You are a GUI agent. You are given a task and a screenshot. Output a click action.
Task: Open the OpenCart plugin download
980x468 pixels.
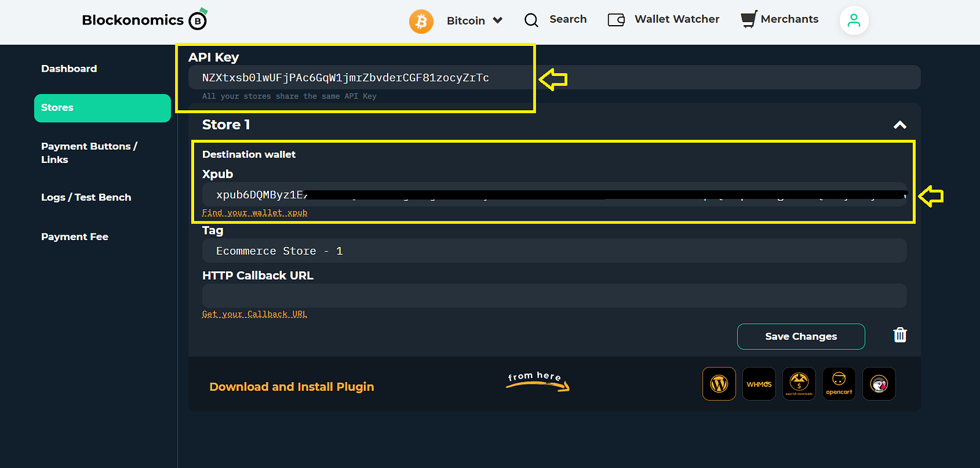coord(839,384)
